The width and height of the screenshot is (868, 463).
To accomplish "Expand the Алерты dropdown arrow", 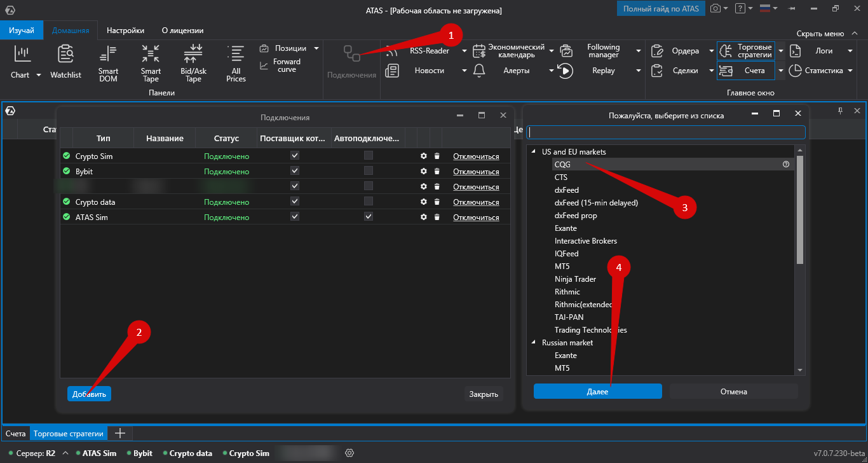I will click(x=551, y=71).
